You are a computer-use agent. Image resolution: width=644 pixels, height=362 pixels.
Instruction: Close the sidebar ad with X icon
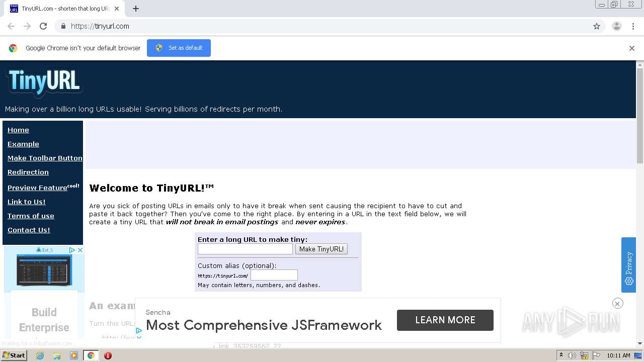click(x=79, y=250)
